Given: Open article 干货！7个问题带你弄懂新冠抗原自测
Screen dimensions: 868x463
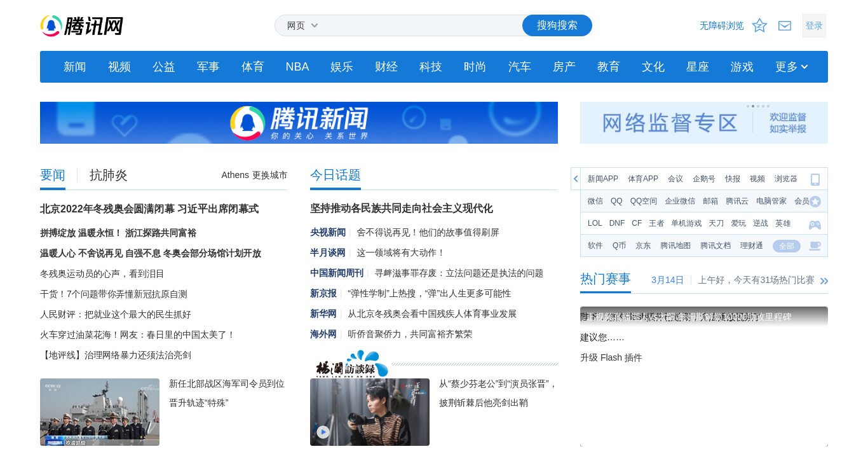Looking at the screenshot, I should pos(114,294).
